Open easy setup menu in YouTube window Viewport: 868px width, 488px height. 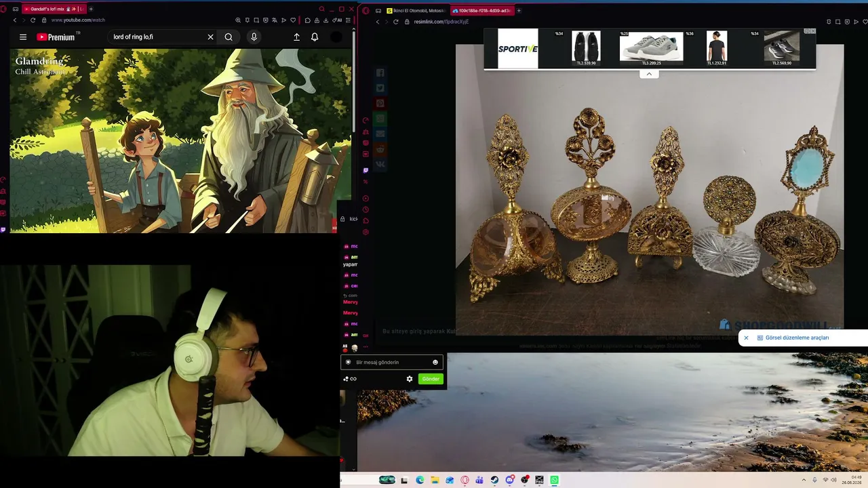pyautogui.click(x=348, y=20)
